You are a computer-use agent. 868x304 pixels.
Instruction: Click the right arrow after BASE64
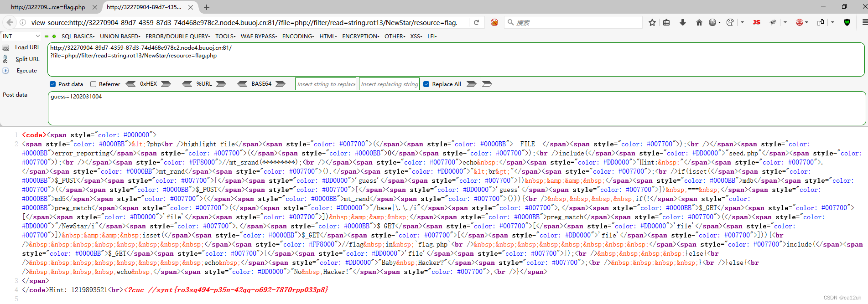[x=281, y=84]
